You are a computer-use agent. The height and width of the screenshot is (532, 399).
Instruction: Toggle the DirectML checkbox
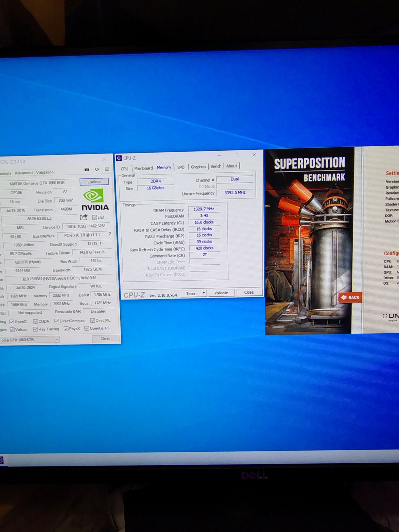point(92,320)
